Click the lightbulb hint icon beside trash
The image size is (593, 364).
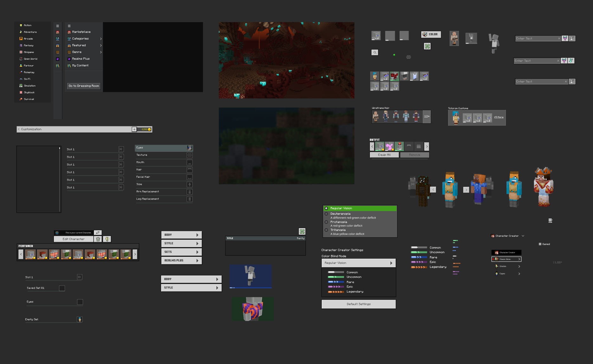tap(107, 239)
